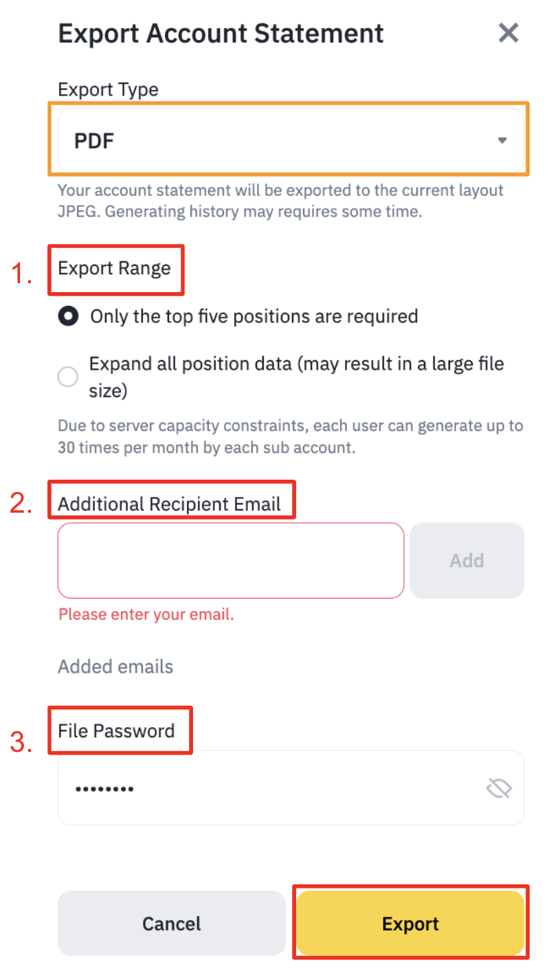This screenshot has height=980, width=551.
Task: Cancel the account statement export
Action: pyautogui.click(x=172, y=924)
